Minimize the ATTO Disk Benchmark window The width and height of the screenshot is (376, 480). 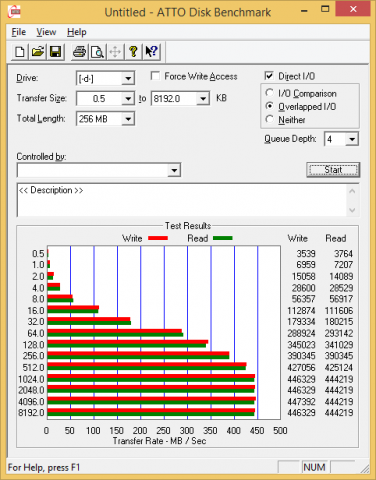point(304,11)
